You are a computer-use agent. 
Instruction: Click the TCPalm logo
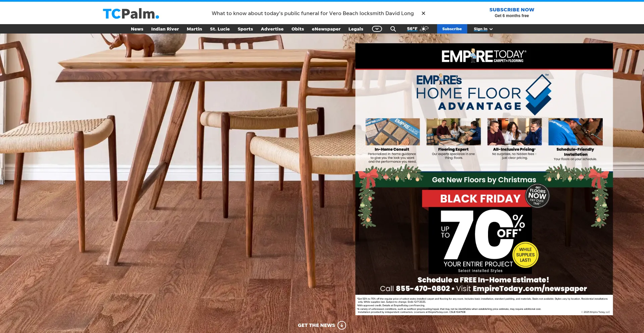pyautogui.click(x=131, y=14)
